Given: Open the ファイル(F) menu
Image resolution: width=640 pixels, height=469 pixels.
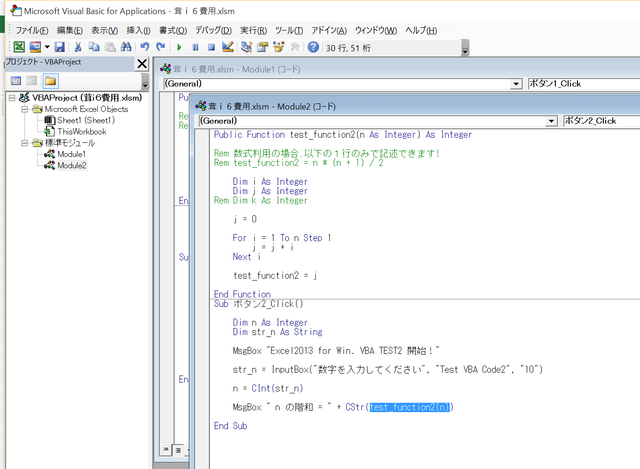Looking at the screenshot, I should point(32,30).
